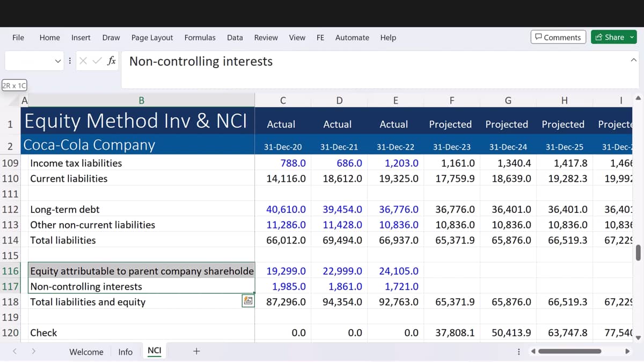This screenshot has height=362, width=644.
Task: Cancel formula entry with the X icon
Action: [83, 61]
